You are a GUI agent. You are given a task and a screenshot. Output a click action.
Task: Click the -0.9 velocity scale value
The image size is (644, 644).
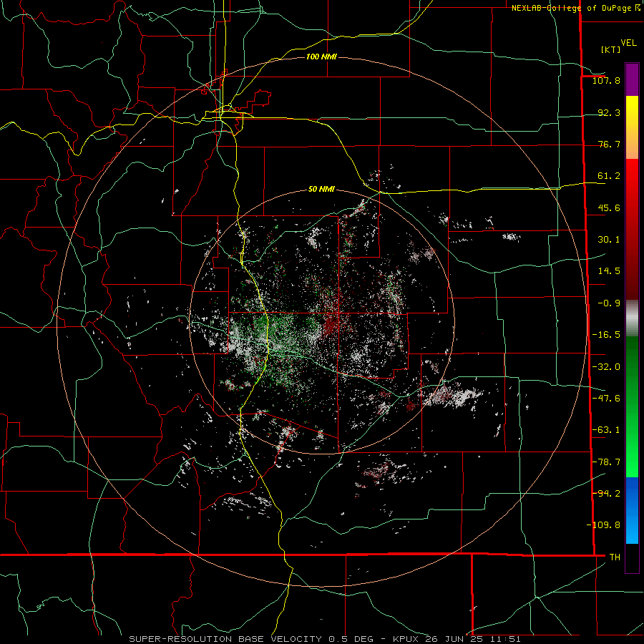pos(609,303)
